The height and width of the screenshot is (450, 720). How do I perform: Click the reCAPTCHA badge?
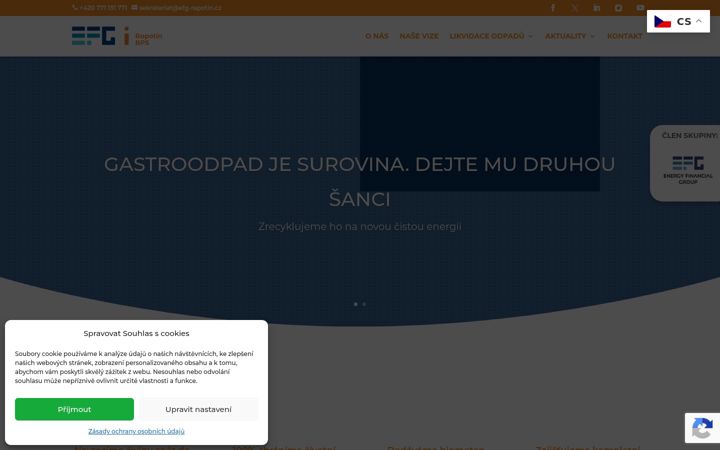tap(702, 428)
